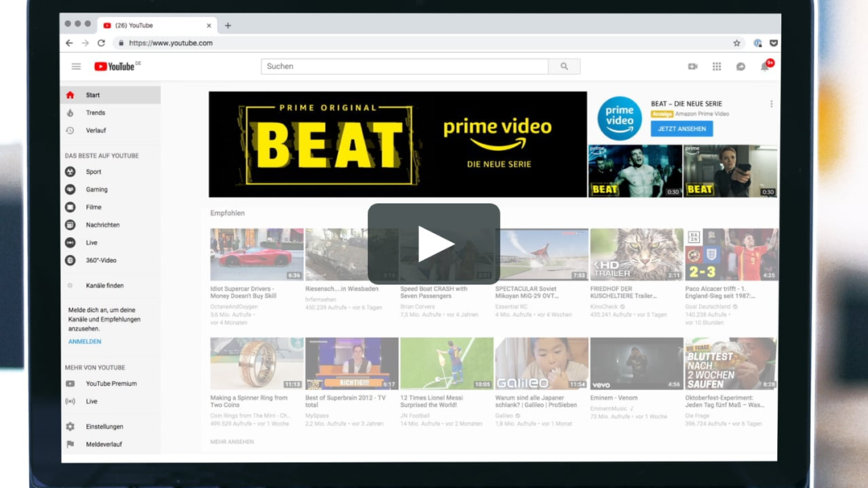Open the YouTube apps grid icon

(717, 67)
